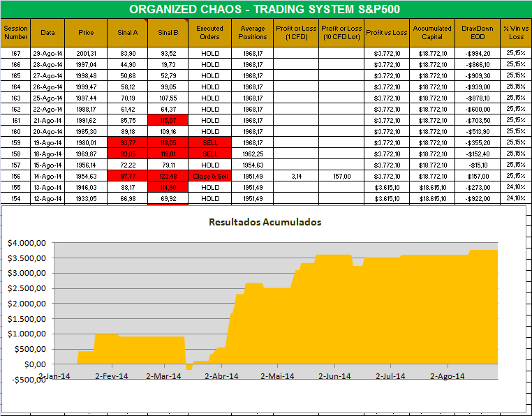
Task: Select the % Win vs Loss header
Action: [516, 33]
